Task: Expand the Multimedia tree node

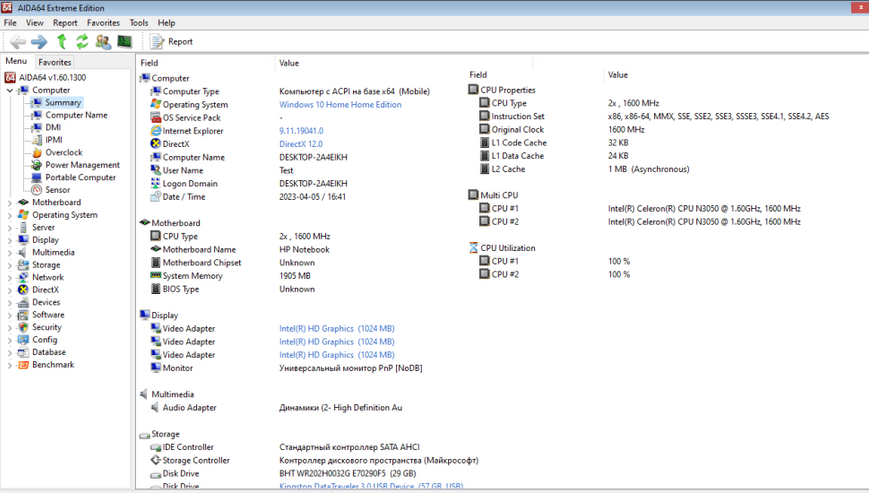Action: click(9, 253)
